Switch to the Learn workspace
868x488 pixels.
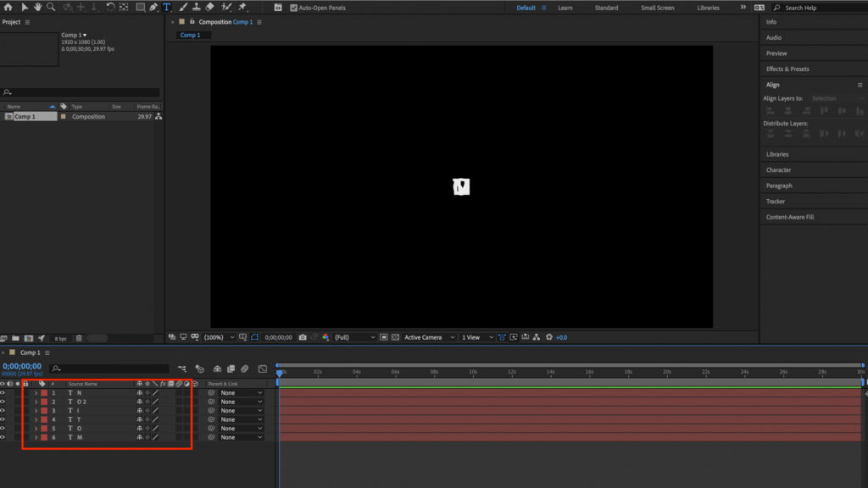coord(565,8)
